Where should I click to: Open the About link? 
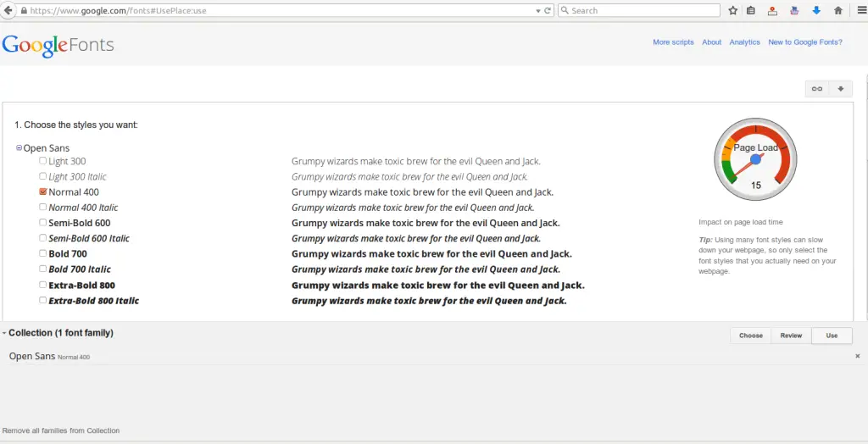(712, 42)
